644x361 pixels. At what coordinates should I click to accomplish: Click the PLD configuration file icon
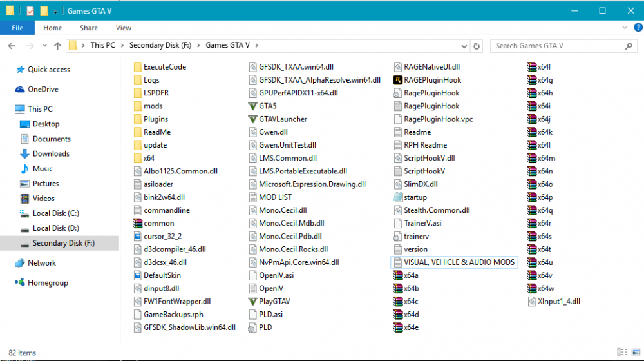pos(252,327)
